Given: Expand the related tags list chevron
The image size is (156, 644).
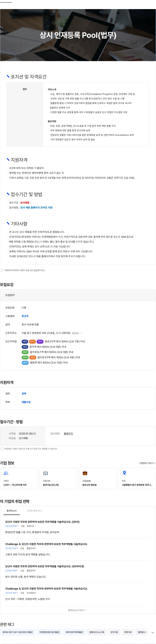Looking at the screenshot, I should (x=152, y=632).
